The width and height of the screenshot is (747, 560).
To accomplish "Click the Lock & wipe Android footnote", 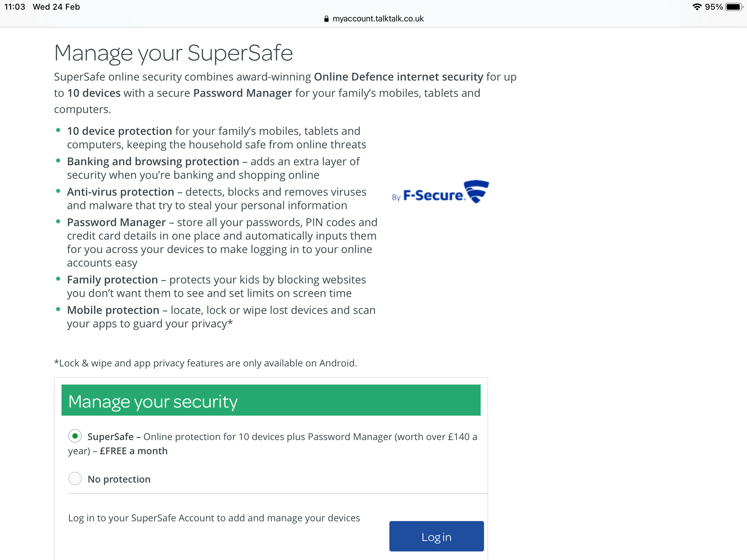I will click(205, 363).
